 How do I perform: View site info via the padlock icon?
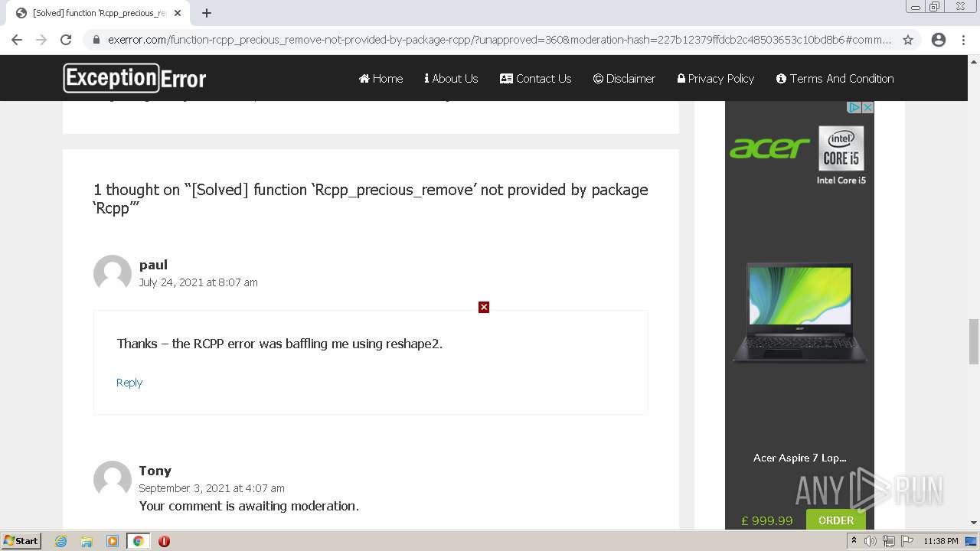click(x=96, y=40)
